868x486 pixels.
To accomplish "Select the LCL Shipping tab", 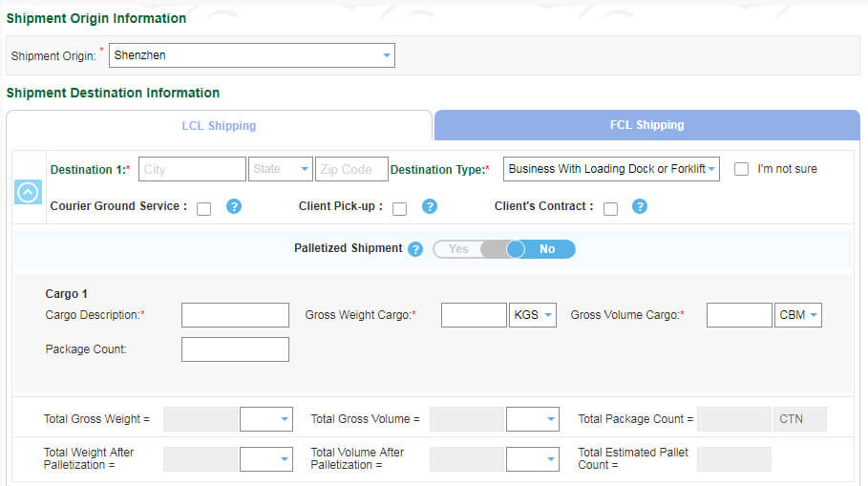I will (x=219, y=126).
